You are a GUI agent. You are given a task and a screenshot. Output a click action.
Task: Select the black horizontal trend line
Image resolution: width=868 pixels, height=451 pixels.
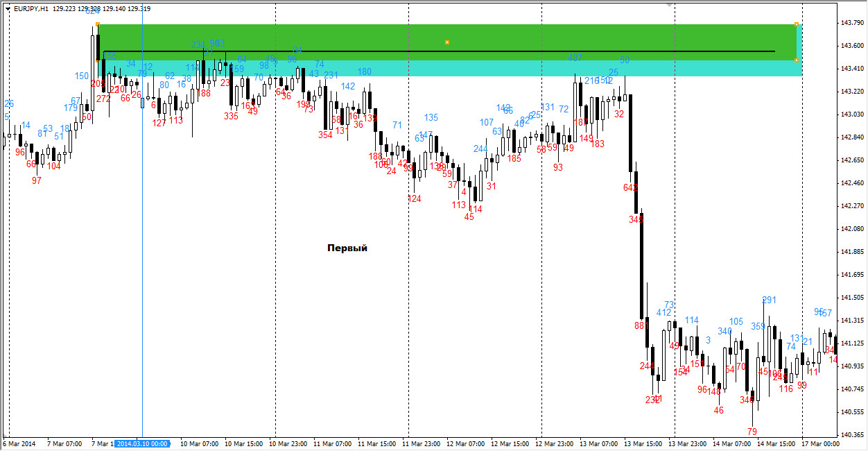click(439, 51)
